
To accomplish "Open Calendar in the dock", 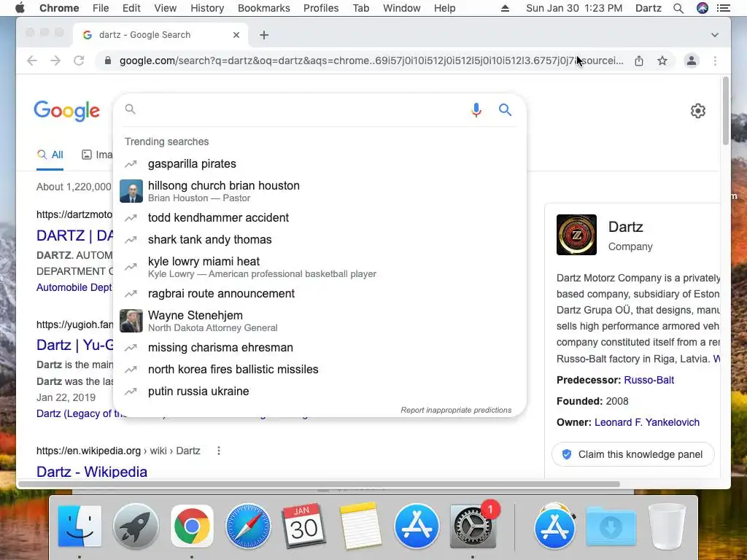I will (304, 526).
